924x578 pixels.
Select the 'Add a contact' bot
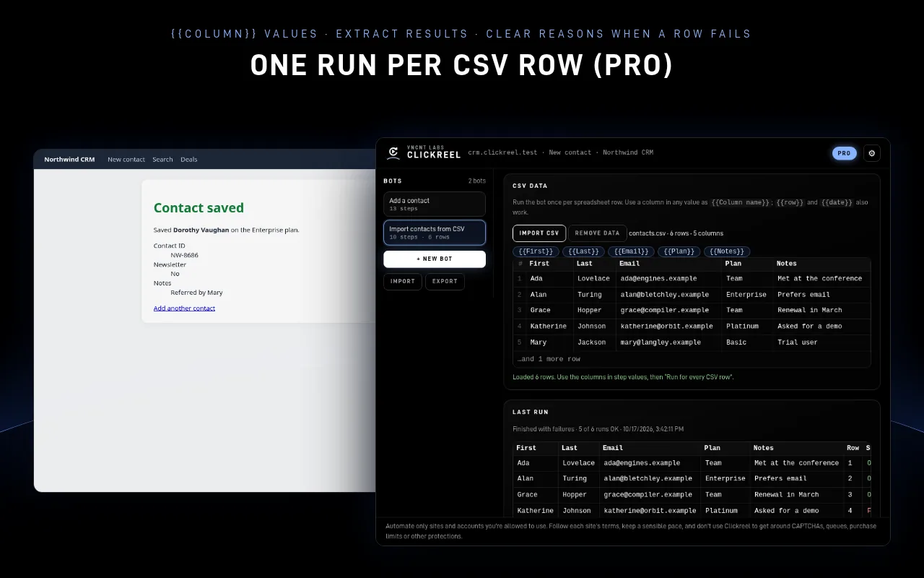click(x=435, y=204)
